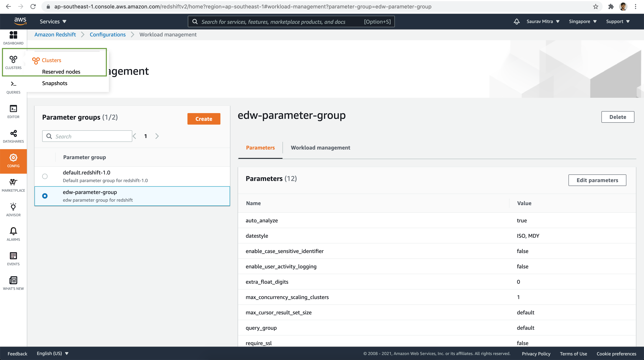Click the 'ISO, MDY' datestyle value
Viewport: 644px width, 360px height.
528,236
